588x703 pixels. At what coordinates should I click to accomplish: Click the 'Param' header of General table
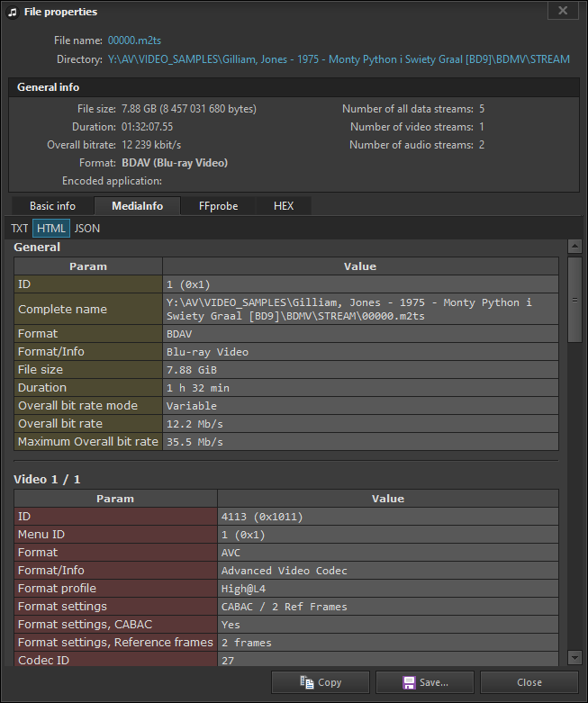pyautogui.click(x=88, y=266)
